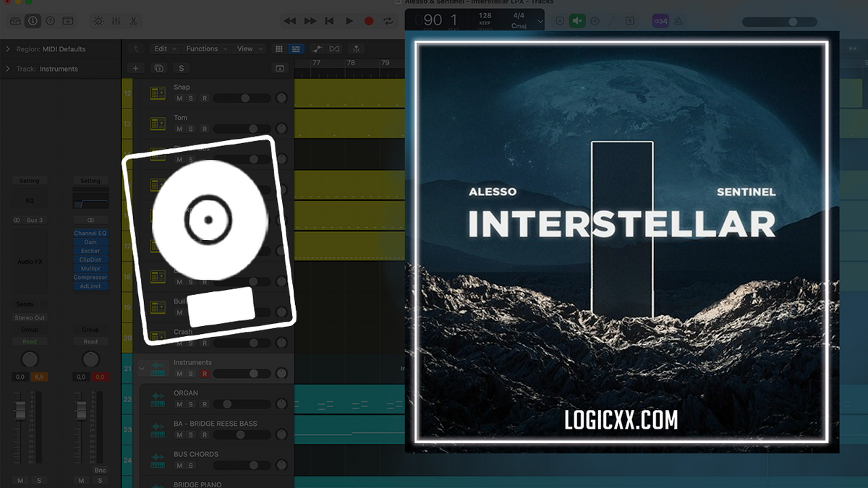Image resolution: width=868 pixels, height=488 pixels.
Task: Toggle the Inspector info button
Action: (33, 21)
